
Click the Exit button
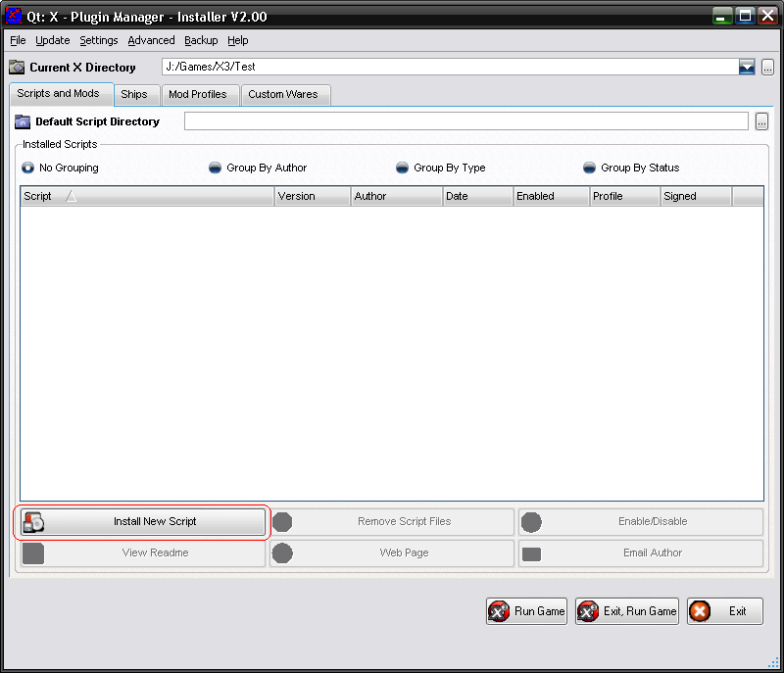pyautogui.click(x=725, y=611)
